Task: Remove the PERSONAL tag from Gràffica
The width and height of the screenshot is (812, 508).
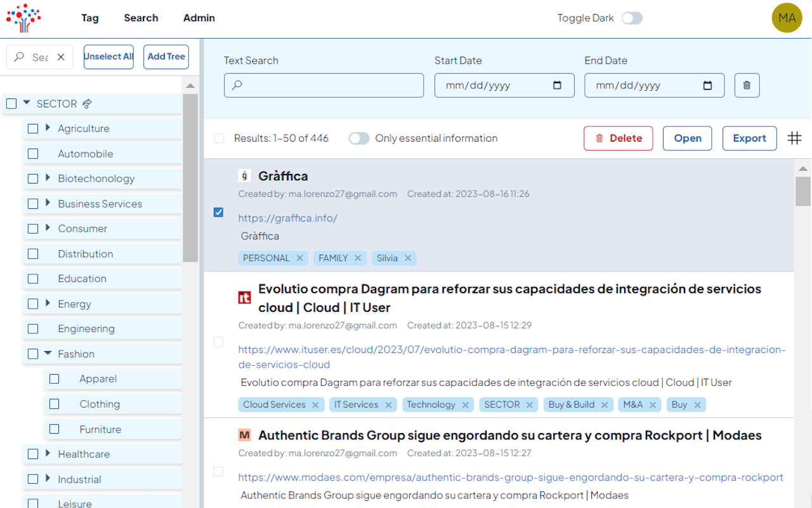Action: click(299, 258)
